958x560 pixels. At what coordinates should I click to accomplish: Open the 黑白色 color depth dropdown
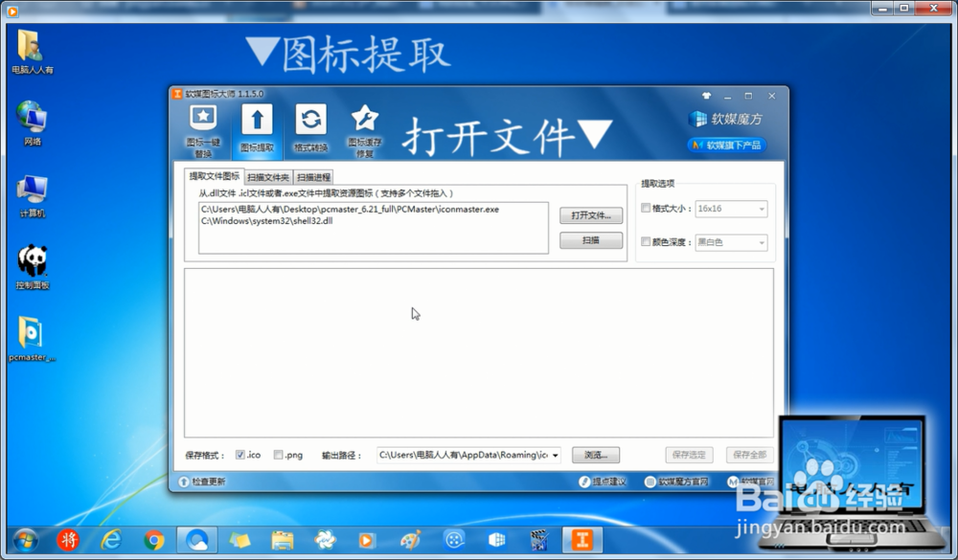click(x=731, y=242)
